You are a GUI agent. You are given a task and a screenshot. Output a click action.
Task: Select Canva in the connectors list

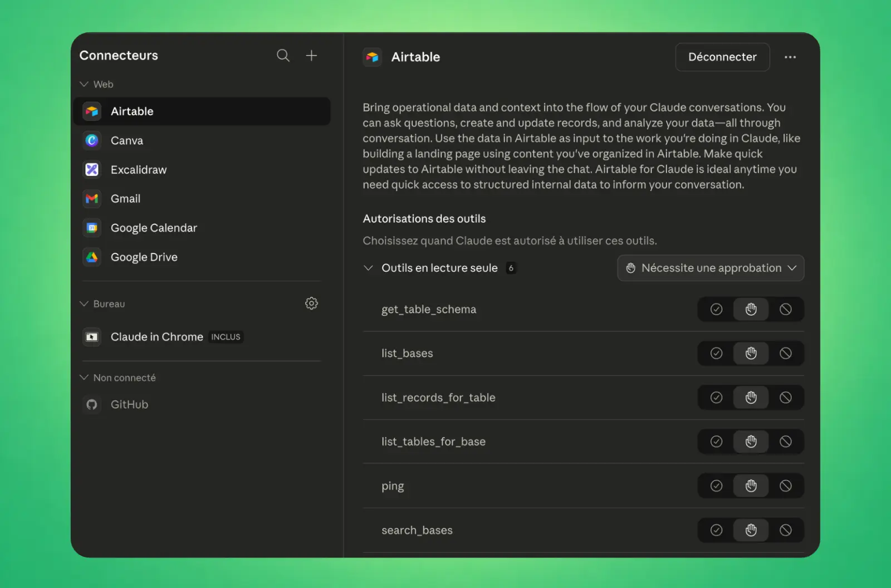coord(127,141)
